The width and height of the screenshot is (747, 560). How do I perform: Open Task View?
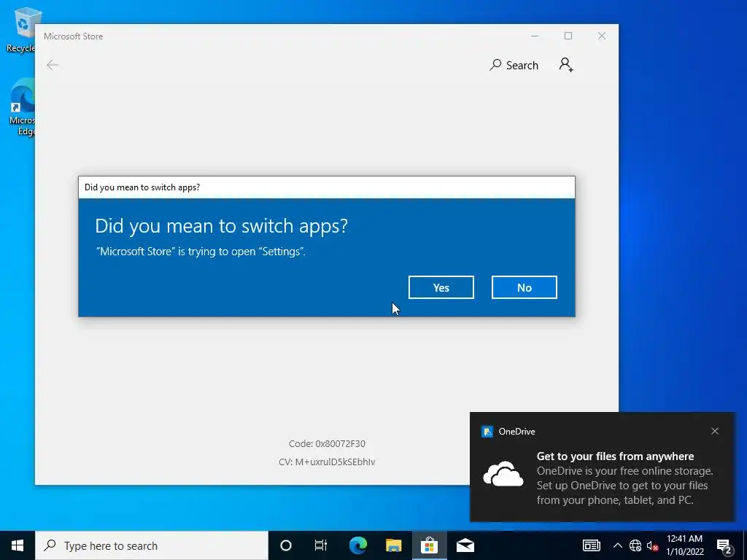(x=321, y=545)
